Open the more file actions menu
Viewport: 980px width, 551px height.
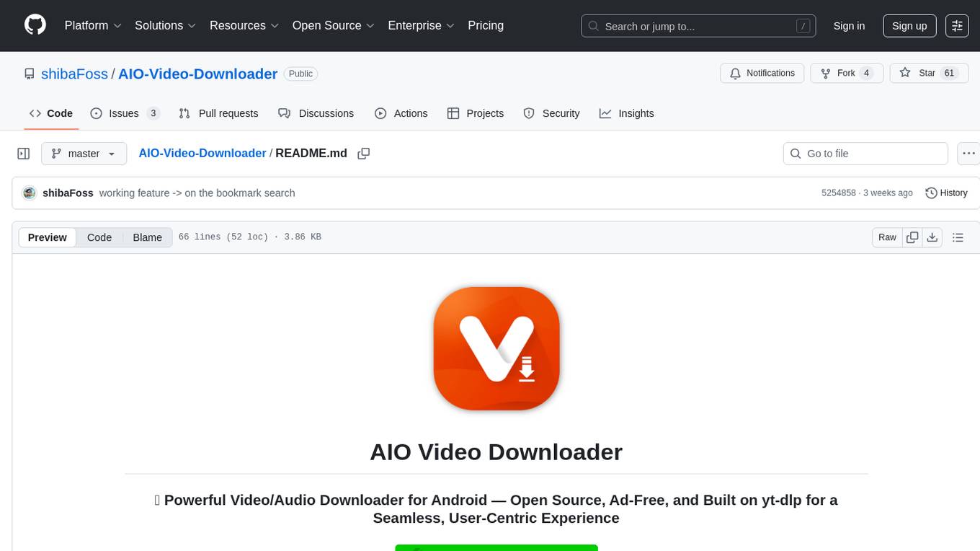click(x=969, y=154)
